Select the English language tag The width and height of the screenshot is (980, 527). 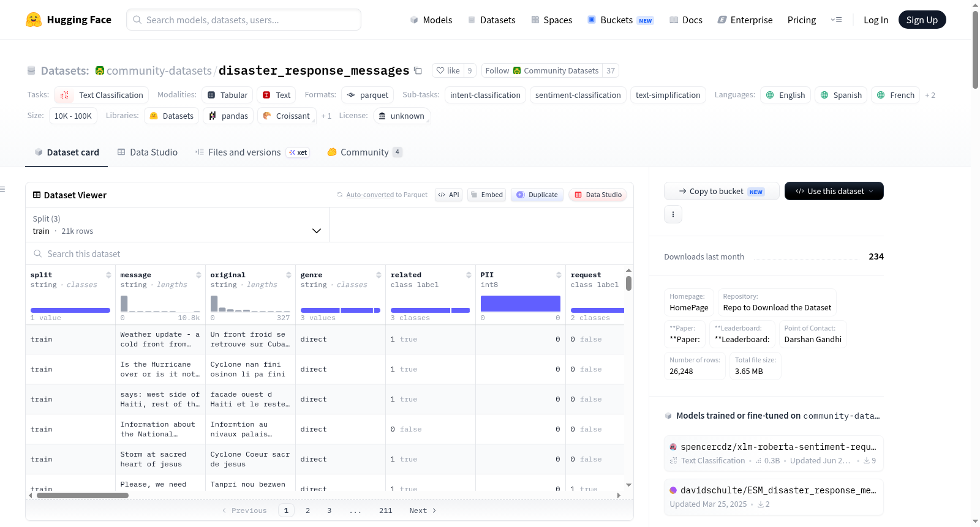tap(786, 95)
